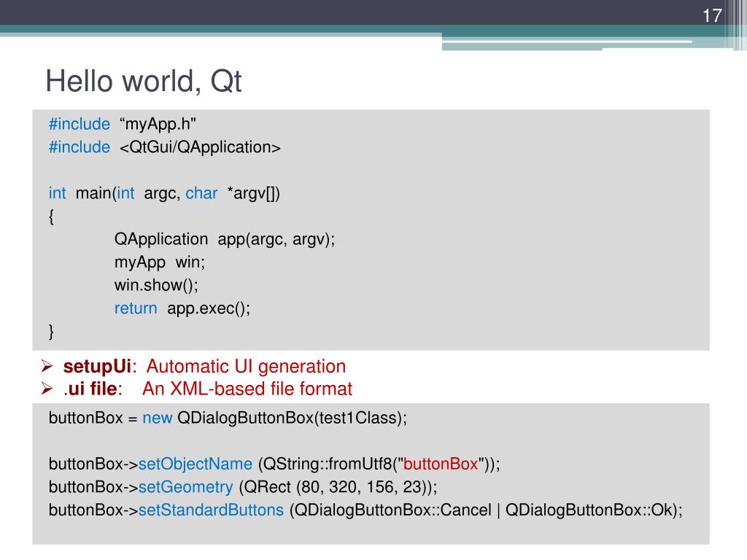Click the ".ui file" bullet text
This screenshot has height=560, width=747.
tap(93, 389)
